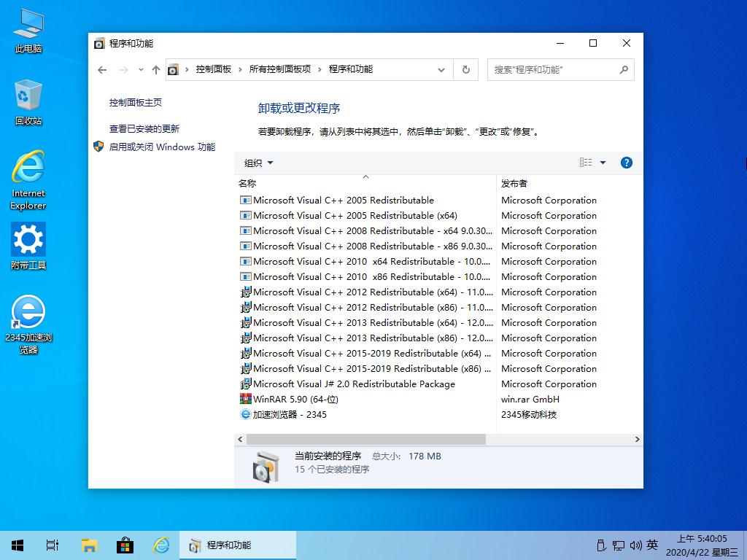Click the 加速浏览器 - 2345 program icon
747x560 pixels.
point(245,414)
